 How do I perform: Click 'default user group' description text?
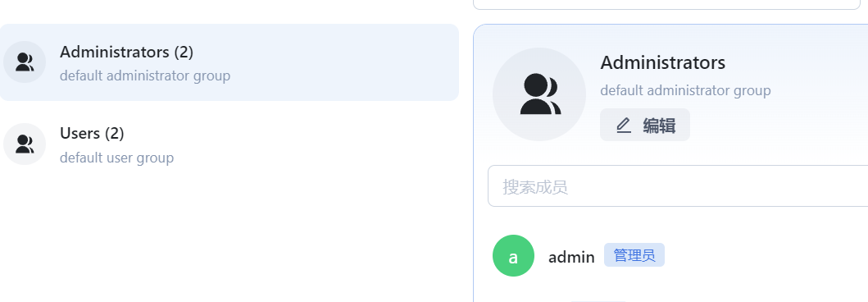click(x=117, y=158)
